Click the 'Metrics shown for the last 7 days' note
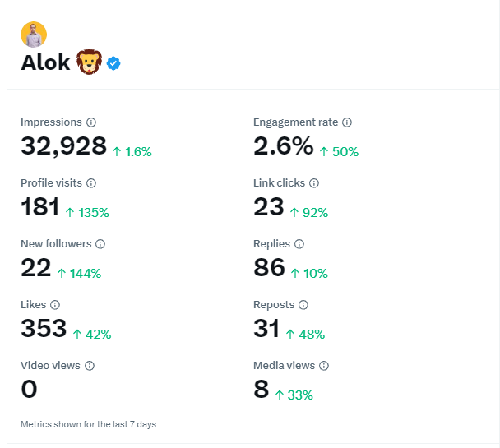Screen dimensions: 500x448 [88, 424]
